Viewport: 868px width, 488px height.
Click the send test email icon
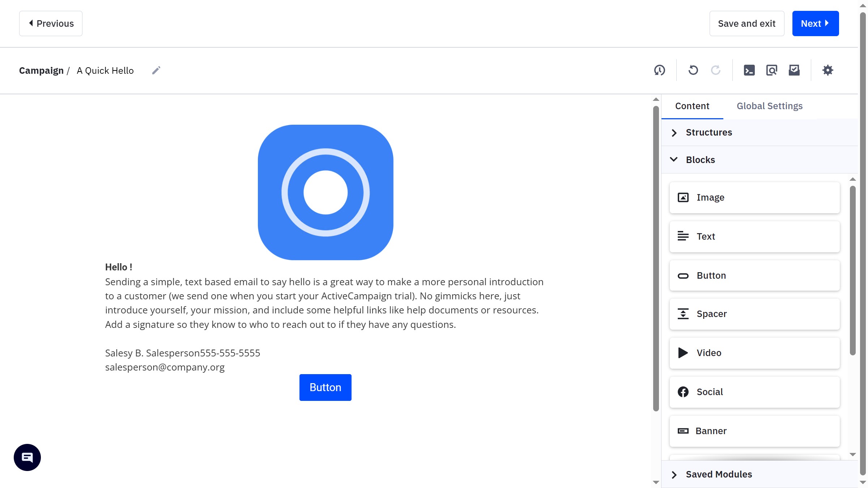(794, 70)
